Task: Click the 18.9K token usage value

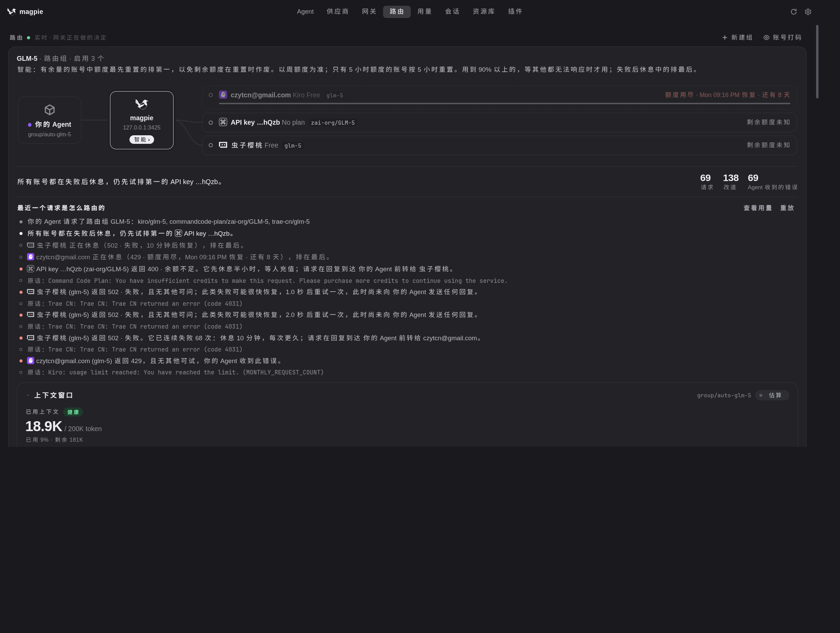Action: coord(44,426)
